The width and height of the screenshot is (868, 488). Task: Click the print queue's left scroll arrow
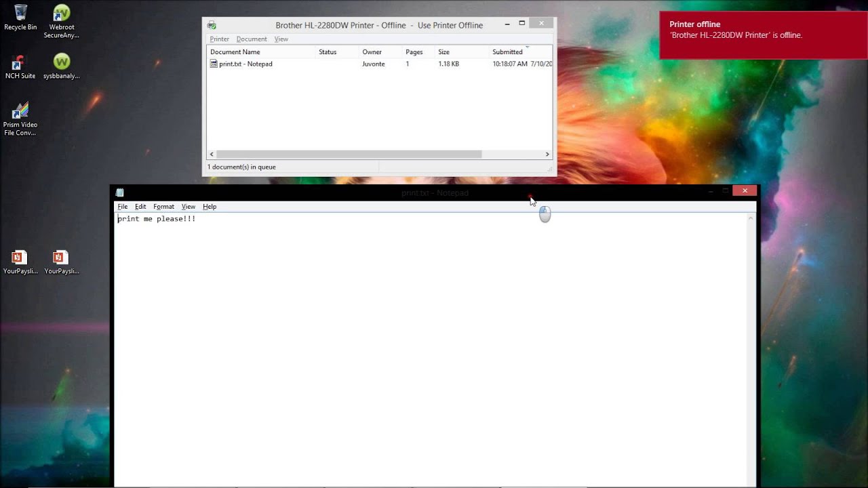coord(212,155)
